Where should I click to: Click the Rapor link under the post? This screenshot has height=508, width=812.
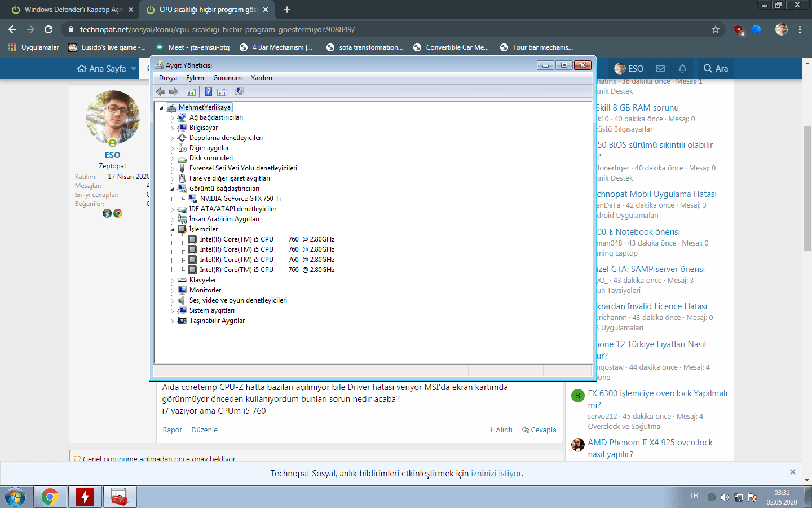pos(173,430)
